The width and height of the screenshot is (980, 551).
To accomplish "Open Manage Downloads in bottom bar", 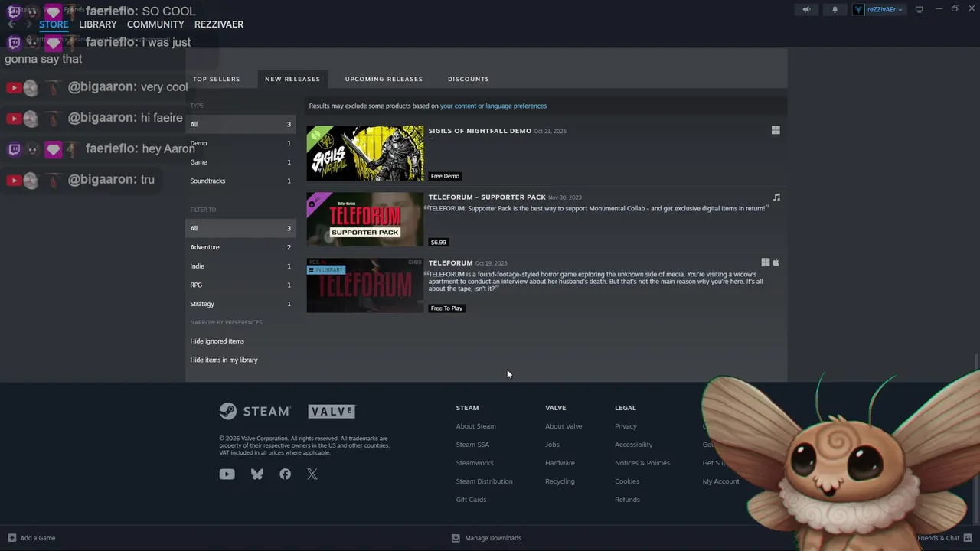I will [486, 538].
